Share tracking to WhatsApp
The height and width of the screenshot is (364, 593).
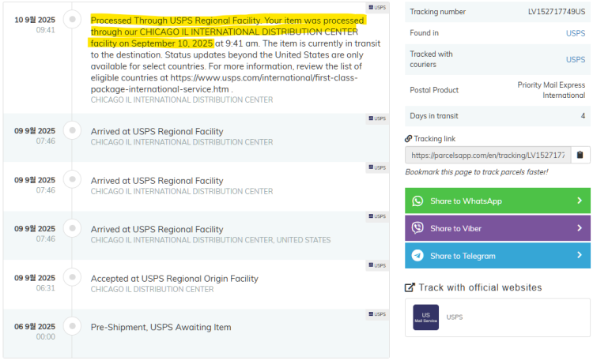(x=497, y=201)
